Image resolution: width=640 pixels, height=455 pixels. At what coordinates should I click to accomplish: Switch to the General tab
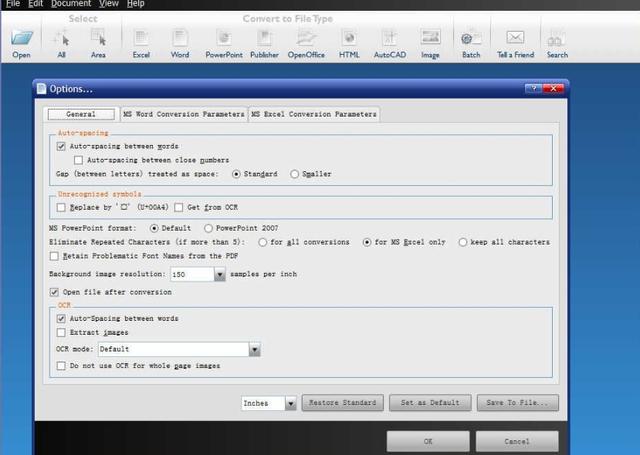(81, 114)
